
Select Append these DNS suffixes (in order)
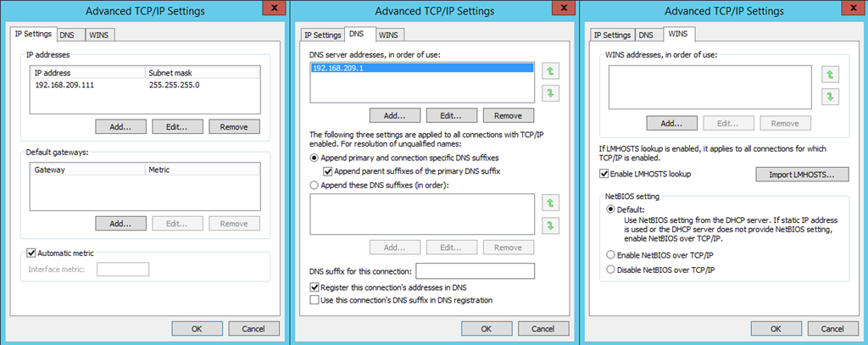314,185
